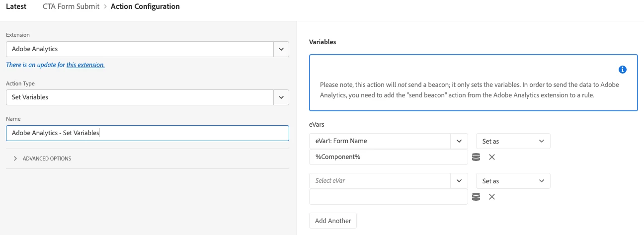This screenshot has height=235, width=644.
Task: Click the eVar1: Form Name combo box text
Action: point(341,141)
